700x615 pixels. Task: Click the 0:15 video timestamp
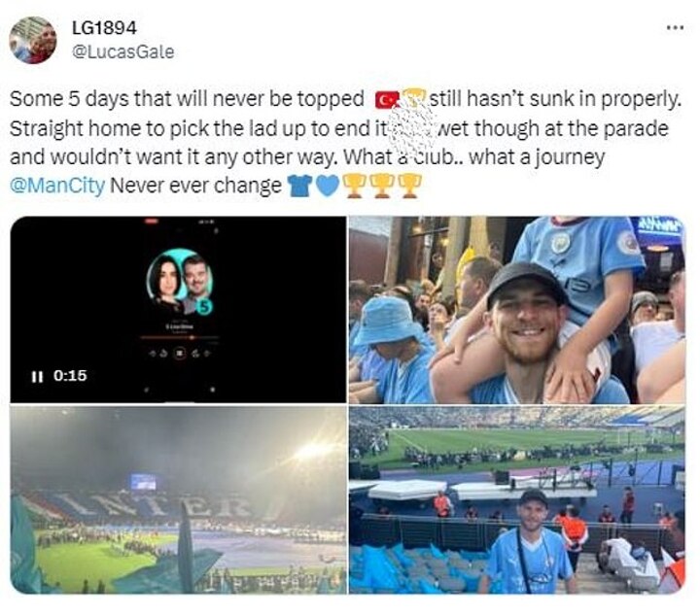click(x=70, y=376)
